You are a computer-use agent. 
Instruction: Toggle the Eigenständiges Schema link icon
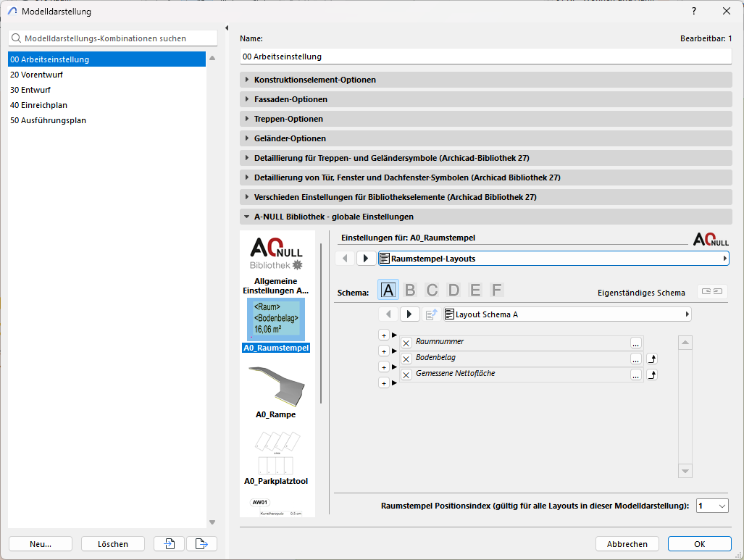click(x=711, y=291)
